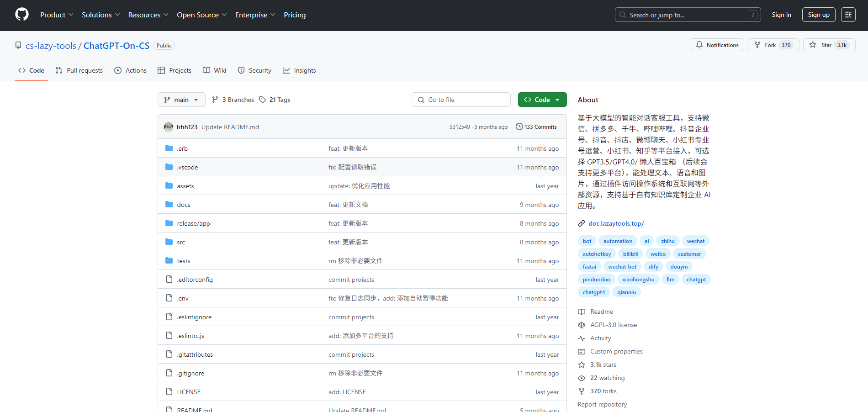Image resolution: width=868 pixels, height=412 pixels.
Task: Switch to the Insights tab
Action: coord(299,70)
